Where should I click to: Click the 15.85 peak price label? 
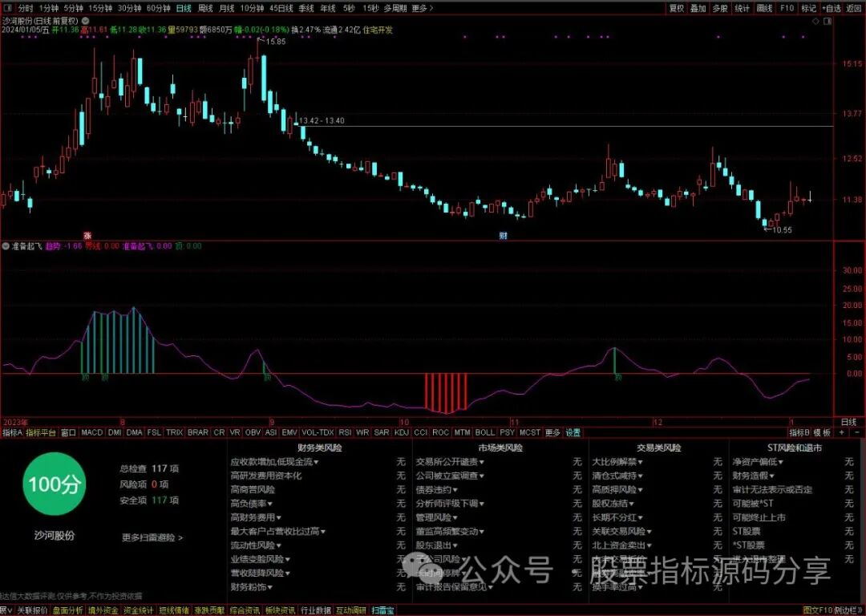pyautogui.click(x=276, y=42)
